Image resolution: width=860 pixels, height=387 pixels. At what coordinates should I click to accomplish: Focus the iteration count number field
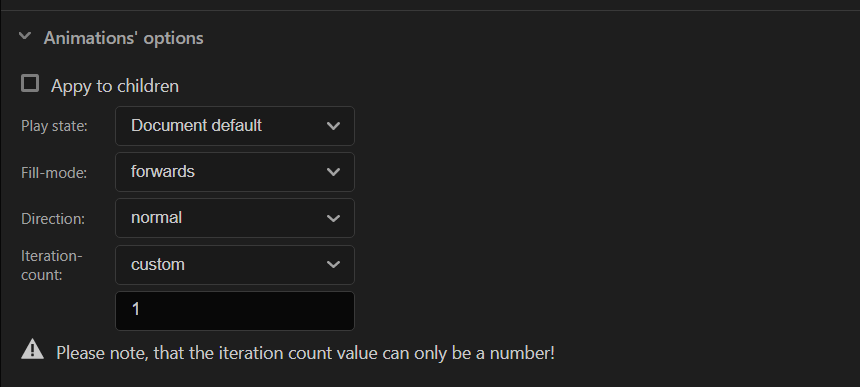(x=235, y=311)
